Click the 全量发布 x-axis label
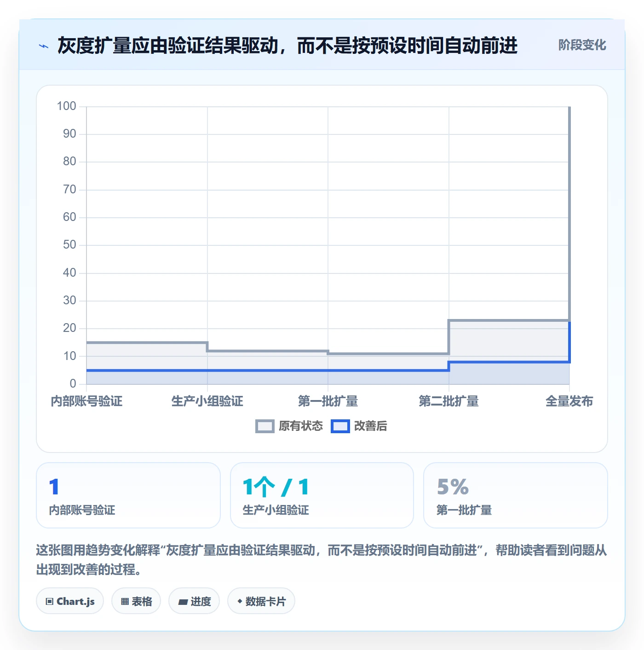Viewport: 644px width, 650px height. (x=569, y=401)
